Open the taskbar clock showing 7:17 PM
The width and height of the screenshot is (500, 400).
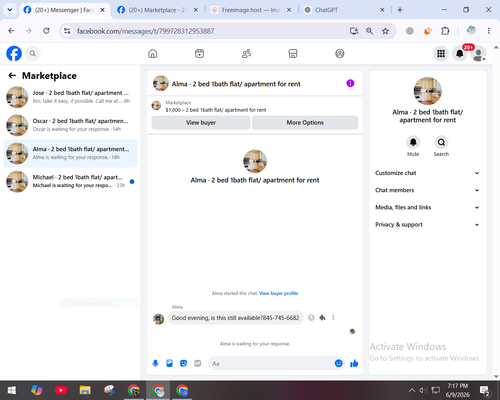[x=457, y=390]
